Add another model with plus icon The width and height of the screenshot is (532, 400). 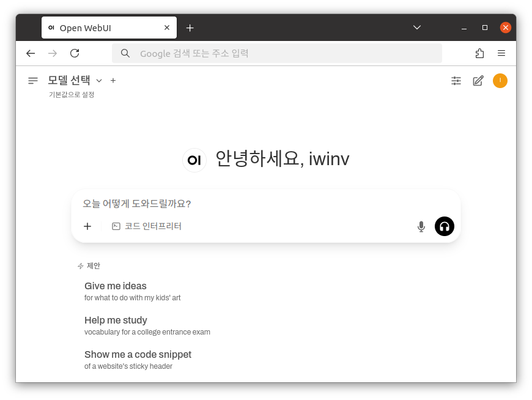tap(113, 80)
